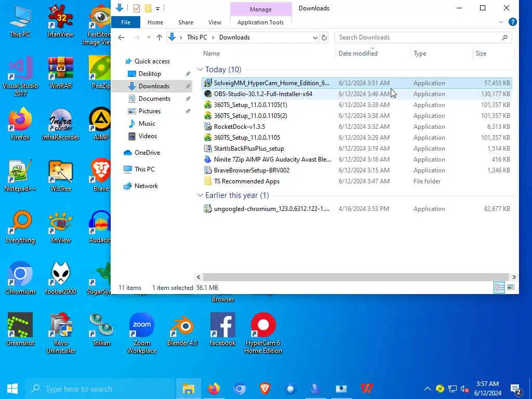Screen dimensions: 532x399
Task: Click the Explorer help question mark icon
Action: click(513, 22)
